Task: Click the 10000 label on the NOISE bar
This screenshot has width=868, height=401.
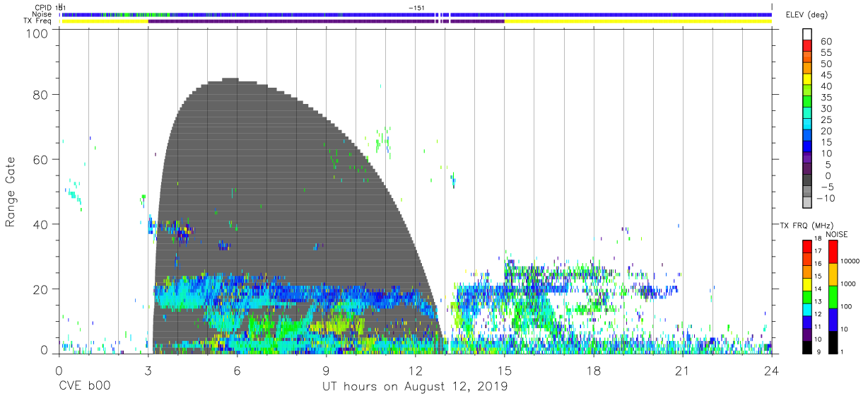Action: pyautogui.click(x=850, y=261)
